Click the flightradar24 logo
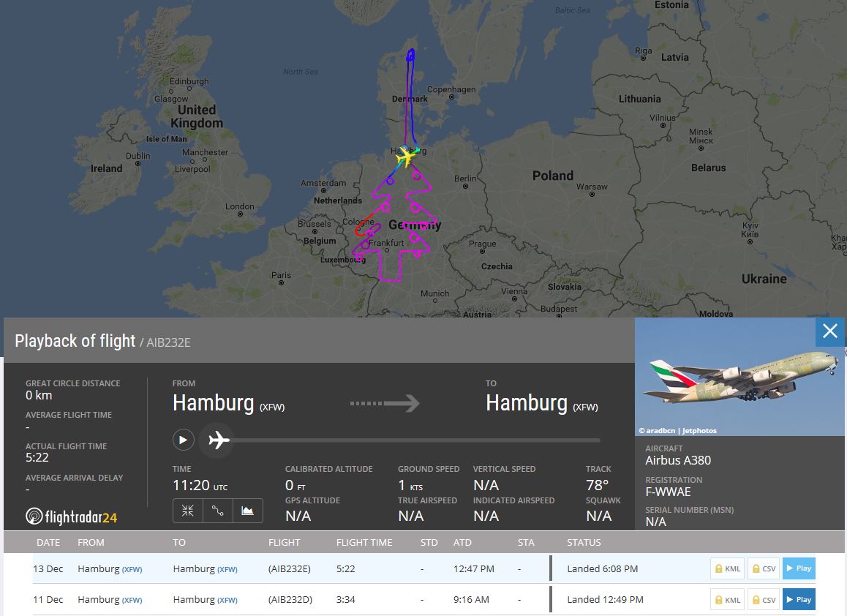 [71, 517]
